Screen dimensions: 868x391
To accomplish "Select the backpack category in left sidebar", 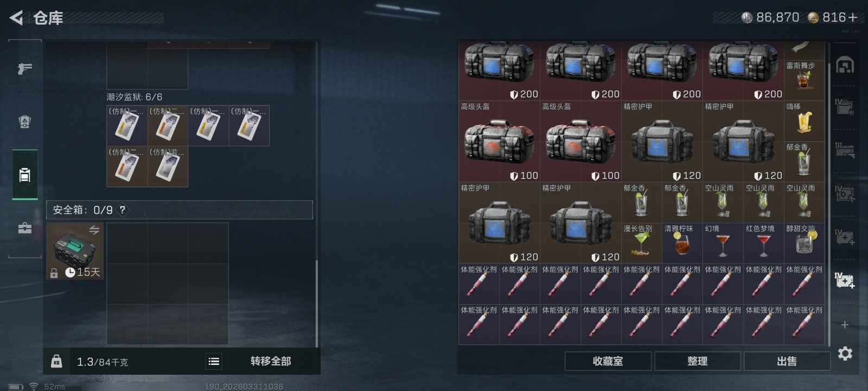I will (25, 175).
